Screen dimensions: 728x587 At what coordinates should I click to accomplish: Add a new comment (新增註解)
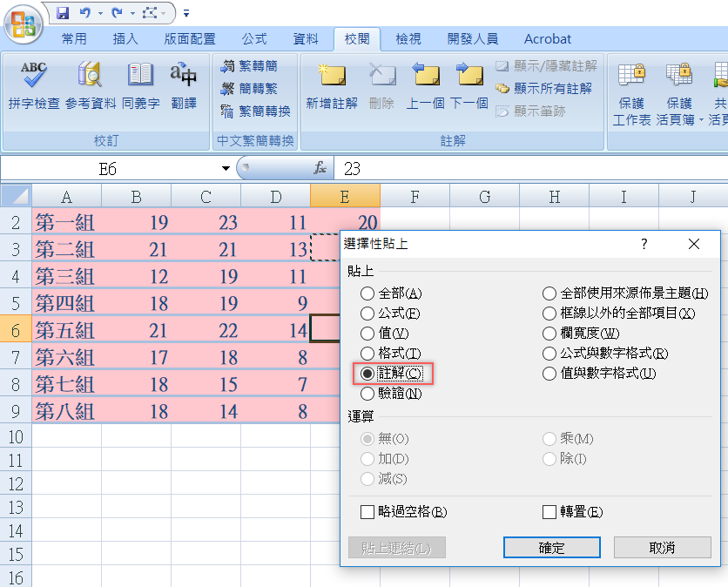(332, 86)
